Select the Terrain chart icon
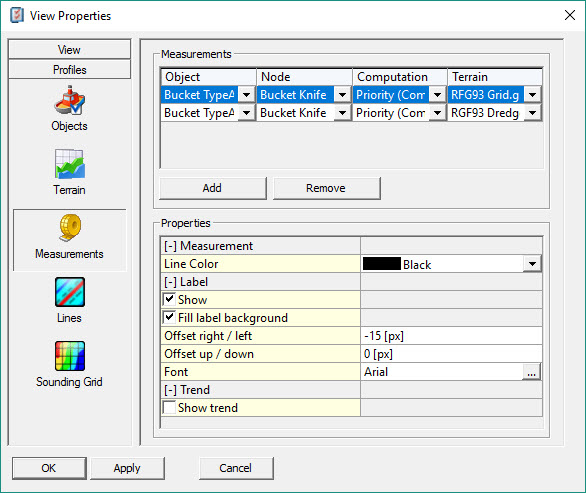 tap(70, 164)
